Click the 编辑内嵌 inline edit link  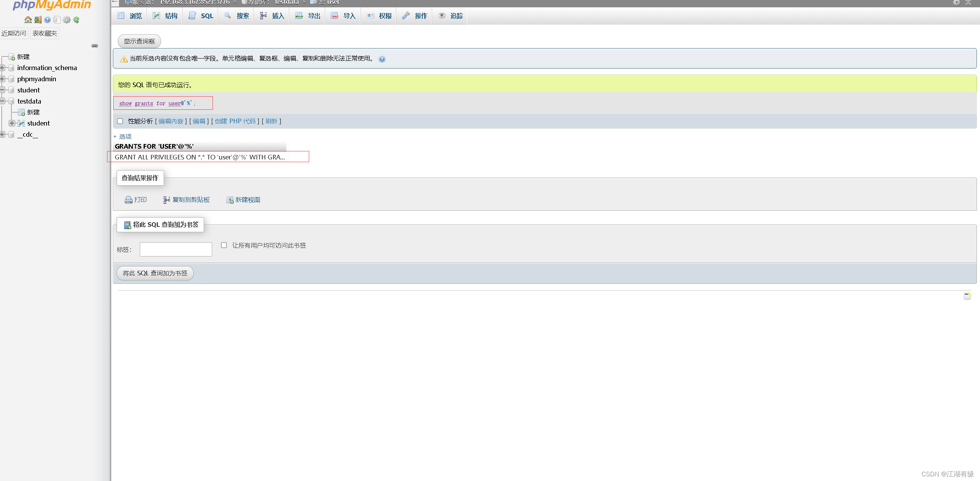click(171, 121)
